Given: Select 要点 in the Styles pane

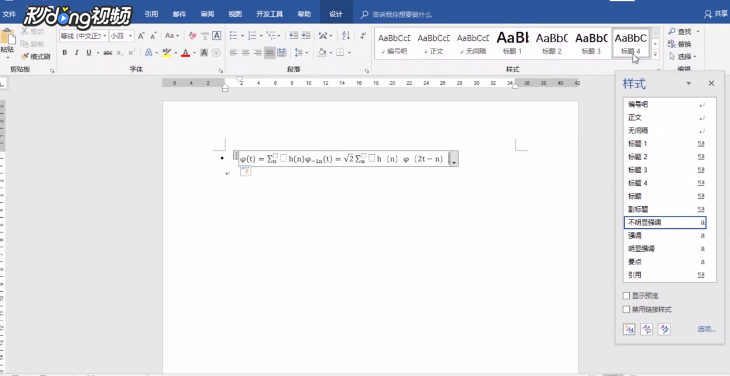Looking at the screenshot, I should pyautogui.click(x=665, y=262).
